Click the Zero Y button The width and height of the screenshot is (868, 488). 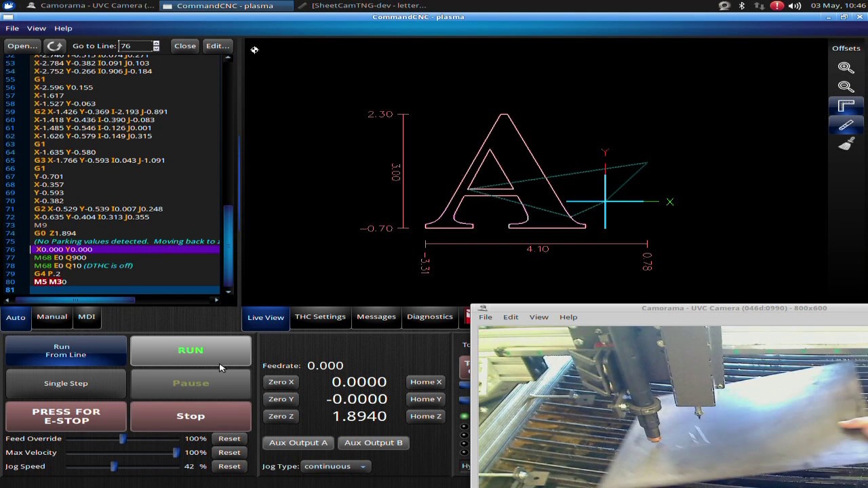coord(281,399)
